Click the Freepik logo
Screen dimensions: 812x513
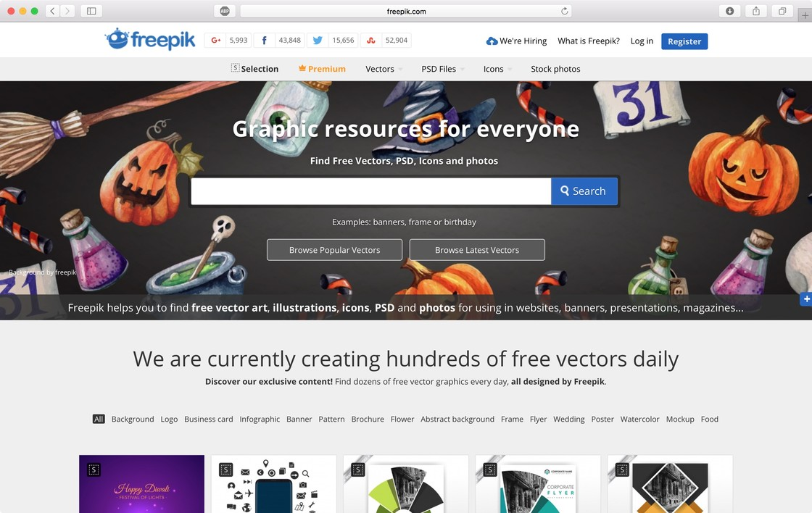click(150, 39)
